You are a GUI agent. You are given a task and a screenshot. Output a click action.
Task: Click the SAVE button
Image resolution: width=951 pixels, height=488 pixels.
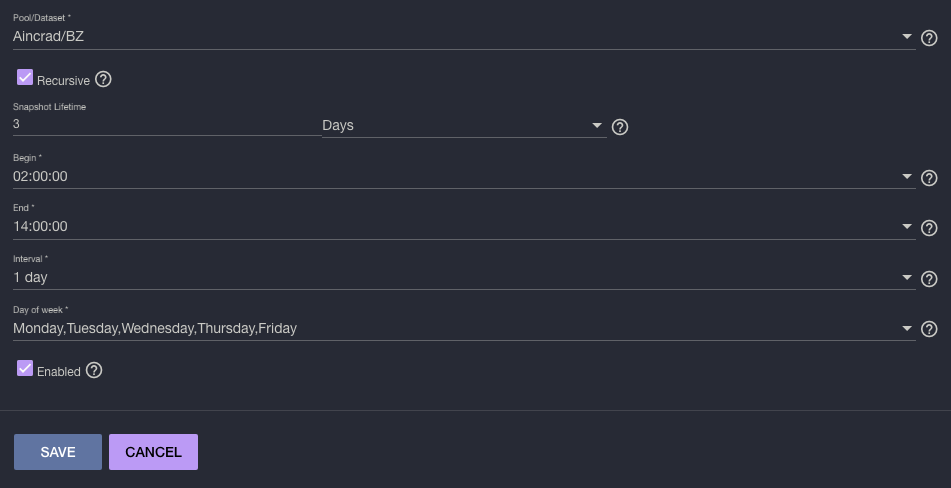[58, 452]
